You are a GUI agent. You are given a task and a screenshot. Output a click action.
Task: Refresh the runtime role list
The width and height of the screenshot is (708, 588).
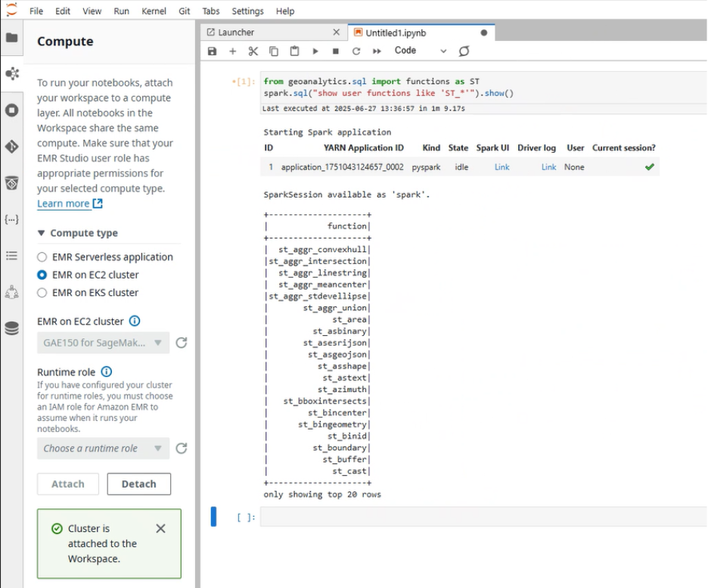[x=182, y=449]
